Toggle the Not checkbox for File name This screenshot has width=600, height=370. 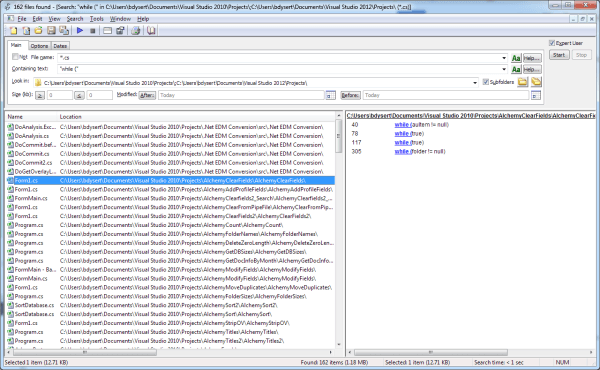tap(15, 57)
